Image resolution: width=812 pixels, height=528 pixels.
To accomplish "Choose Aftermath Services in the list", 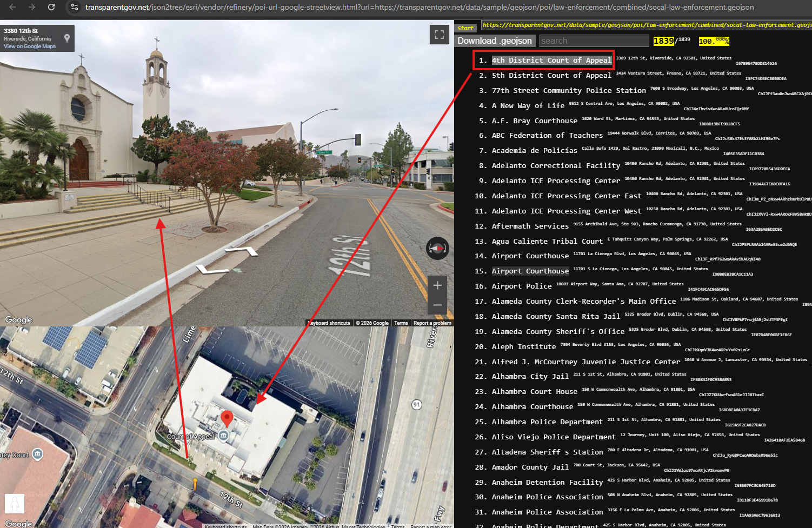I will point(530,226).
